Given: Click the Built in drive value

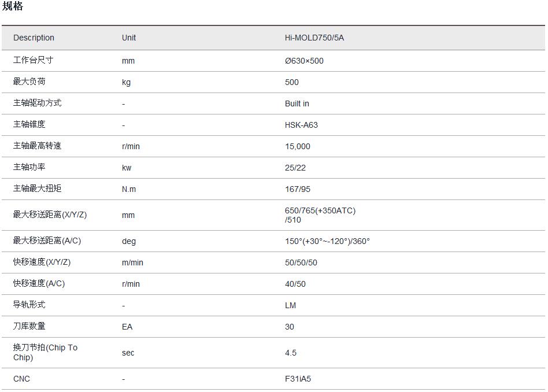Looking at the screenshot, I should [x=297, y=103].
